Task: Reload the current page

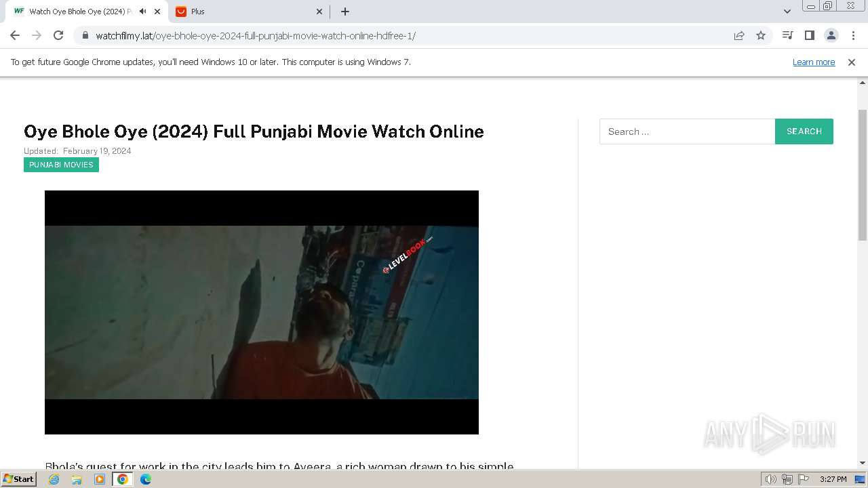Action: (x=58, y=35)
